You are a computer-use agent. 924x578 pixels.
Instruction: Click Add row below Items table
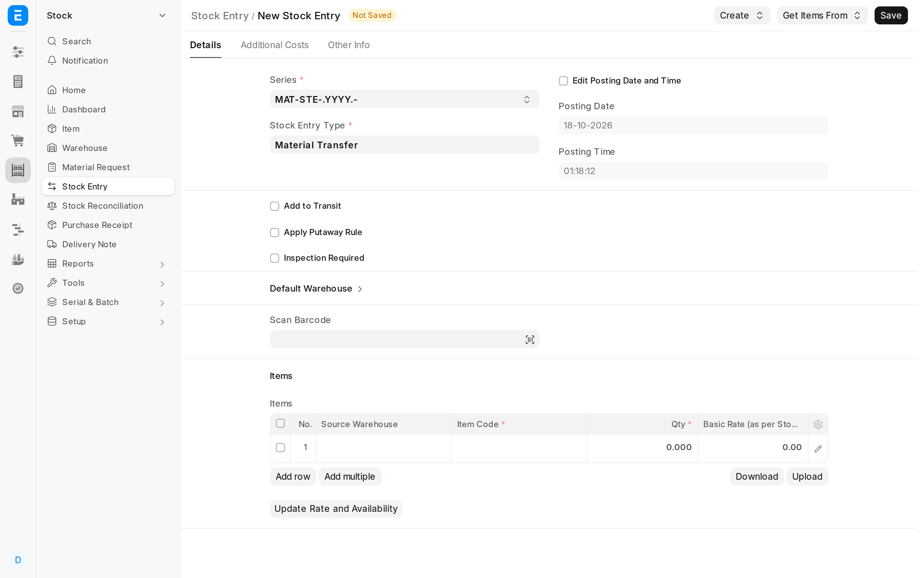[293, 477]
